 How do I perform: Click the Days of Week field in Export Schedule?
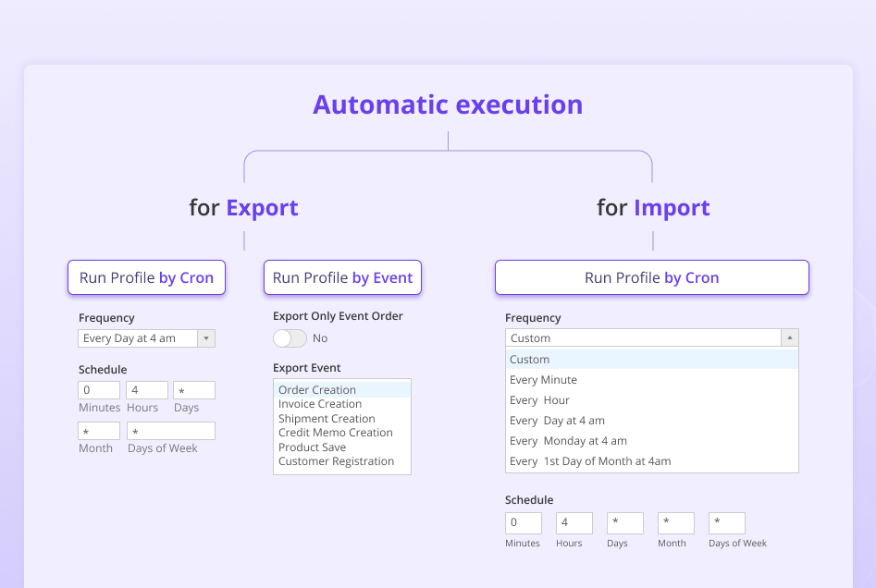(x=170, y=430)
